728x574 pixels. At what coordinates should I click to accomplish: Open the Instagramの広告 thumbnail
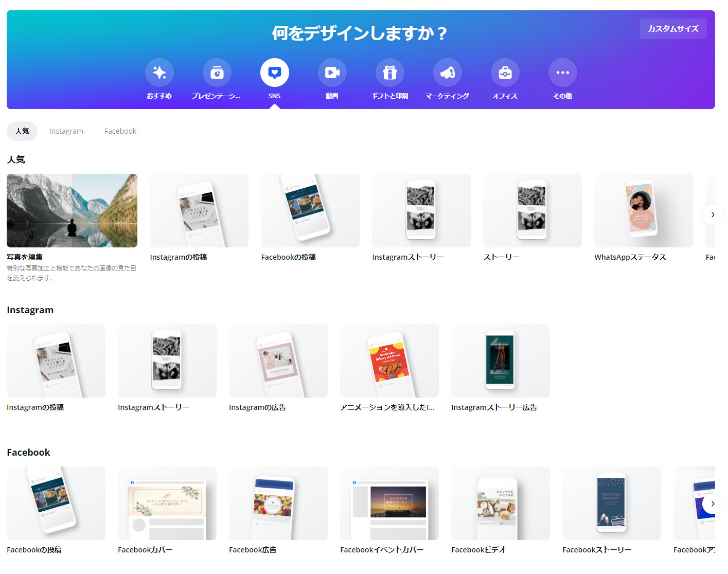(x=278, y=361)
